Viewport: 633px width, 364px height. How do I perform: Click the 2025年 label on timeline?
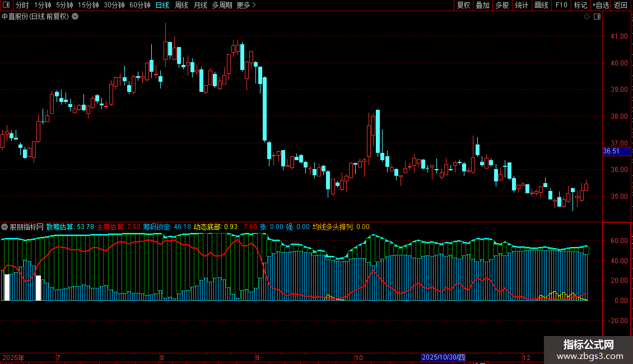pos(13,357)
